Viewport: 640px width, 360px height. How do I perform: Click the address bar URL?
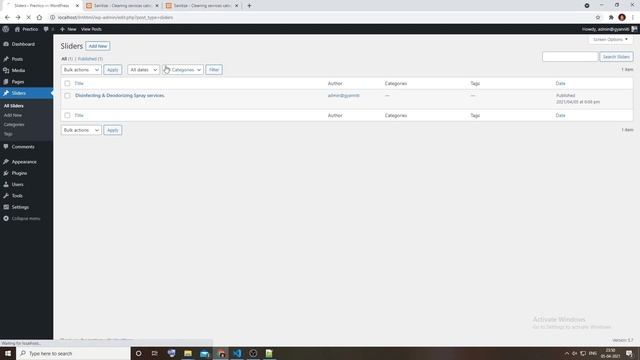(x=116, y=18)
